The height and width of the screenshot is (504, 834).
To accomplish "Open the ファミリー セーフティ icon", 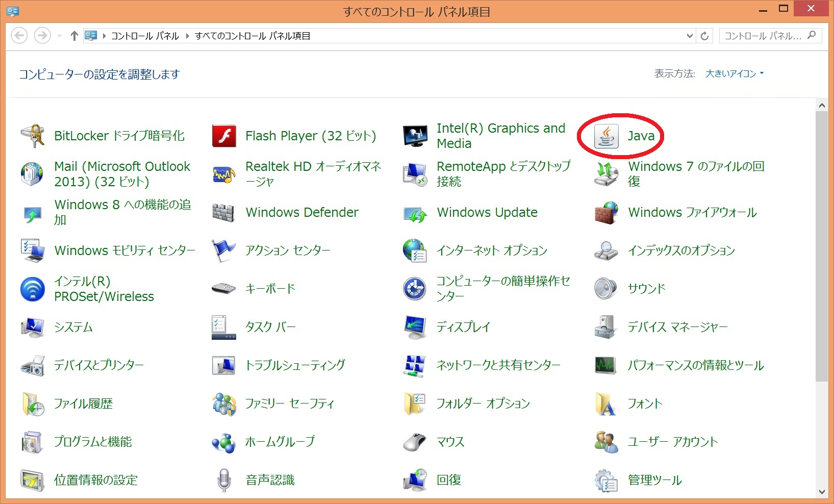I will click(224, 404).
